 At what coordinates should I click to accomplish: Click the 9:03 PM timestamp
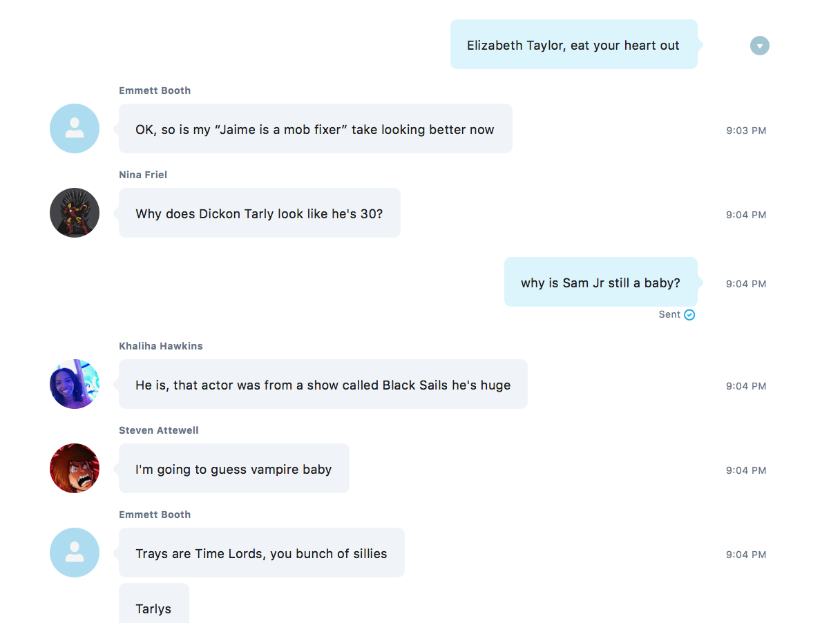tap(746, 131)
